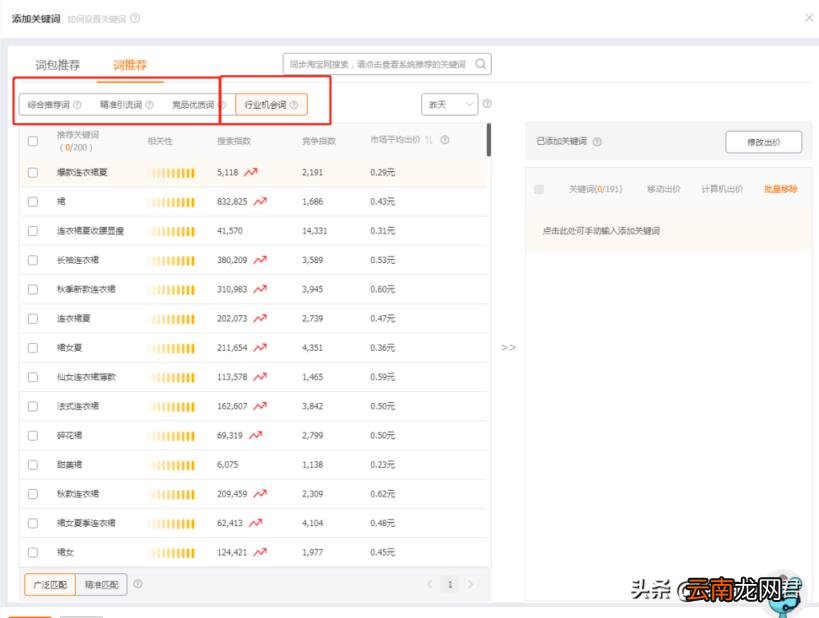The height and width of the screenshot is (618, 819).
Task: Choose 广泛匹配 match mode
Action: pyautogui.click(x=50, y=585)
